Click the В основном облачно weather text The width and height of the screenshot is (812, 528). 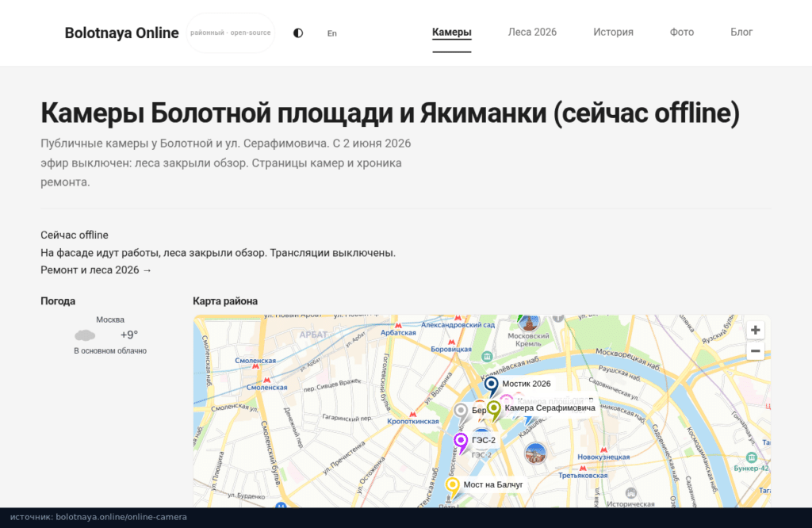(110, 351)
